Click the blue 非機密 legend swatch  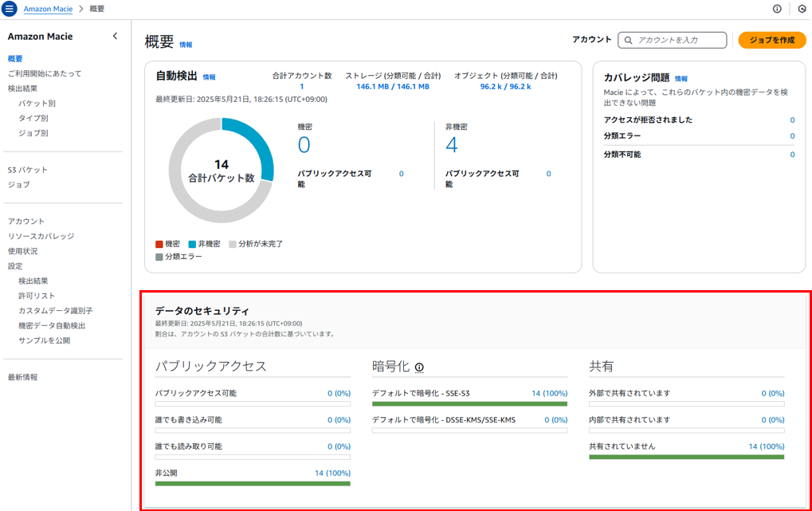192,244
